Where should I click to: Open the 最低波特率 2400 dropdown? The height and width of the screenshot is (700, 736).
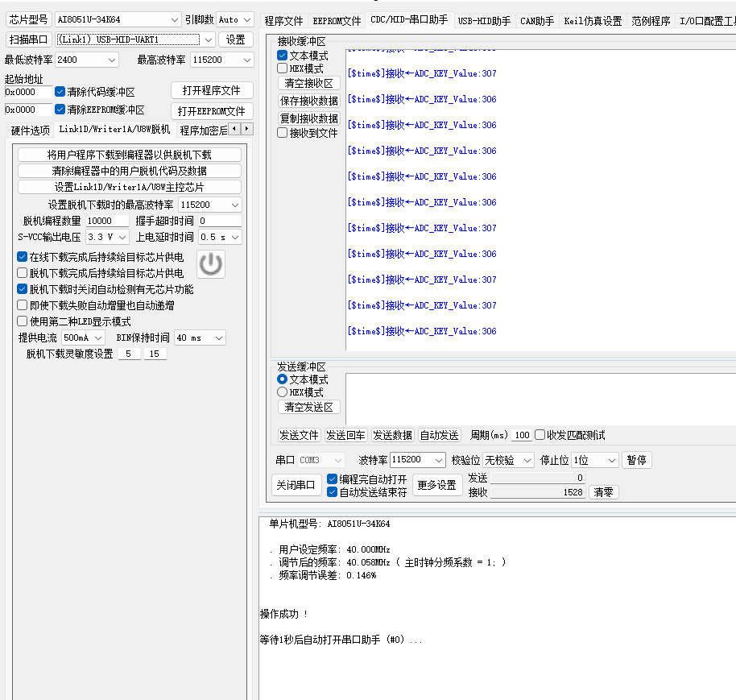tap(87, 60)
